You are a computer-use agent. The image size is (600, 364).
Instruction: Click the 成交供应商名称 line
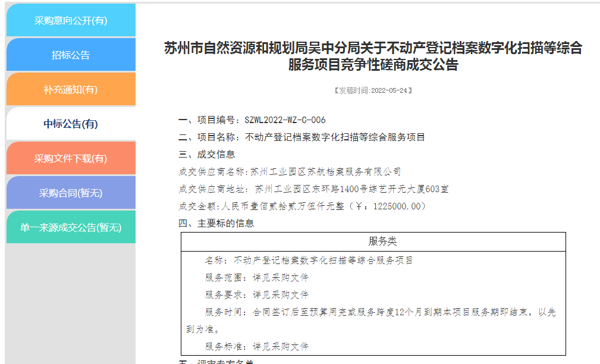pos(290,172)
